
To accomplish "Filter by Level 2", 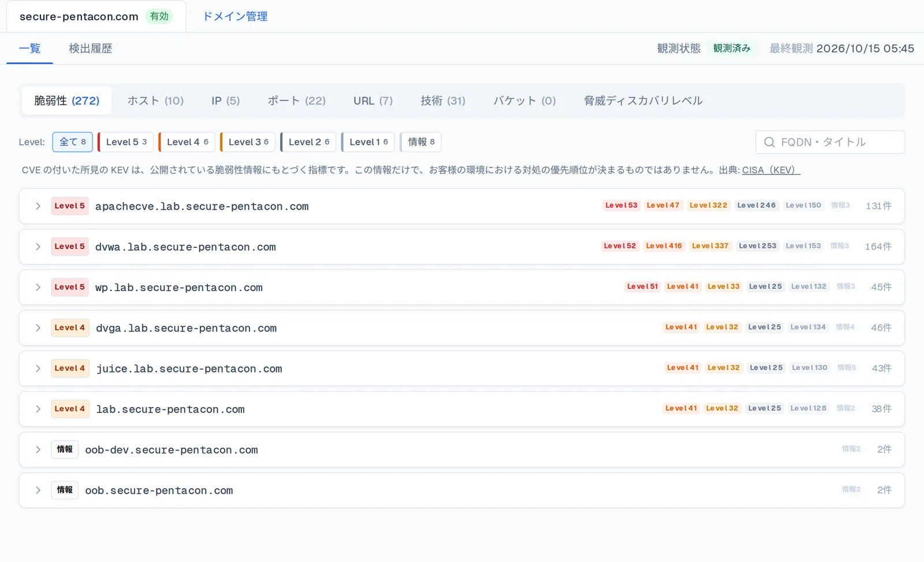I will point(308,142).
